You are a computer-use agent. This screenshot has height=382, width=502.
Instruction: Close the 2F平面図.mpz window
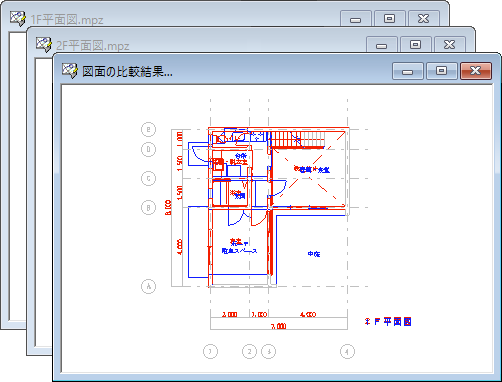[449, 45]
